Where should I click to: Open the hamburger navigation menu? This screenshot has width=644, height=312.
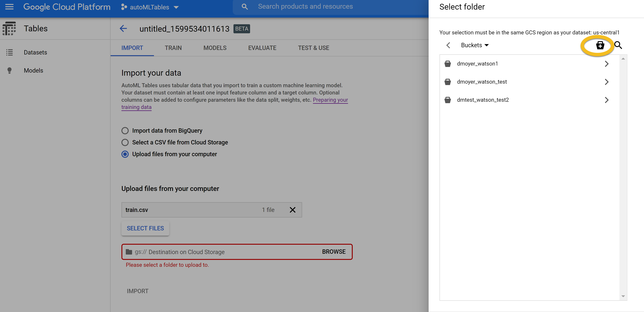pyautogui.click(x=9, y=7)
